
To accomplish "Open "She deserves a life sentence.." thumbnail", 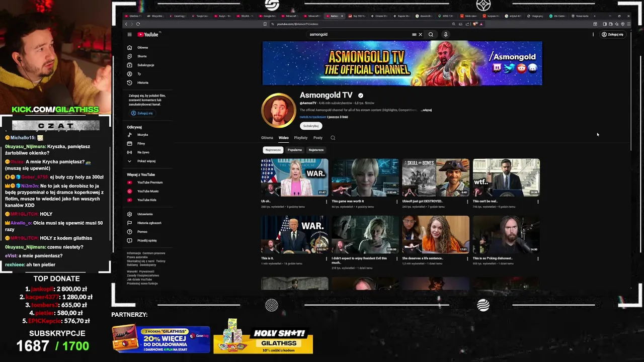I will pyautogui.click(x=436, y=235).
